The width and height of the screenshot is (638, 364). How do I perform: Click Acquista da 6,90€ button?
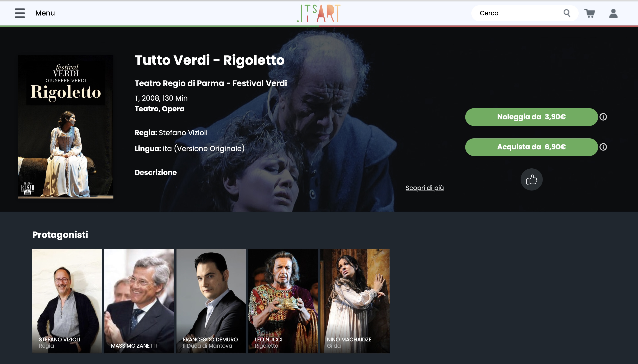tap(531, 147)
